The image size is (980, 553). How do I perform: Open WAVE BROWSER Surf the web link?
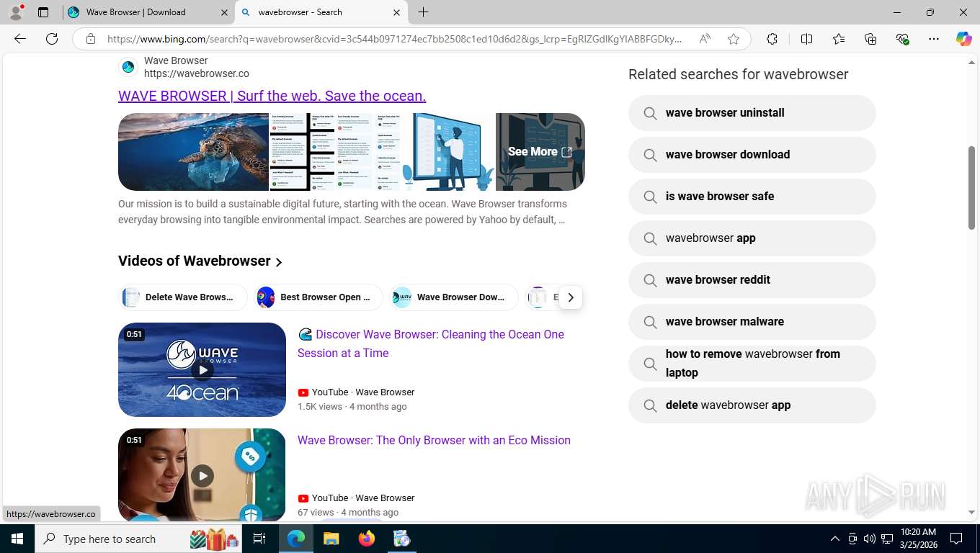(272, 96)
